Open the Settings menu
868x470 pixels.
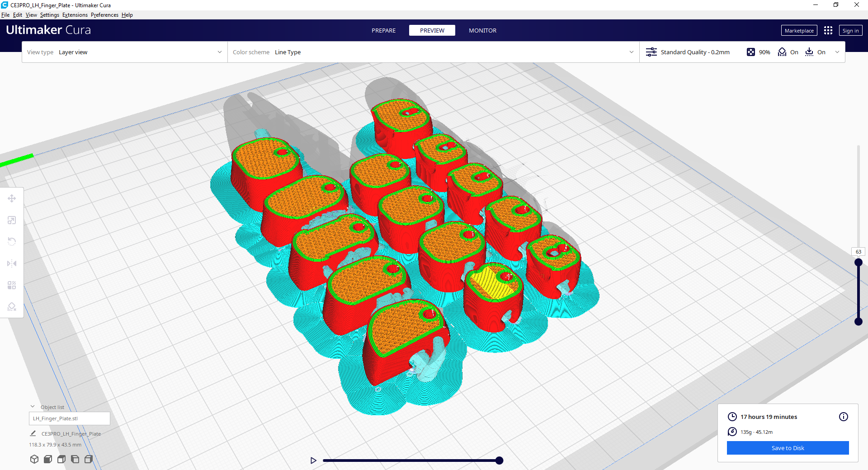click(x=50, y=15)
